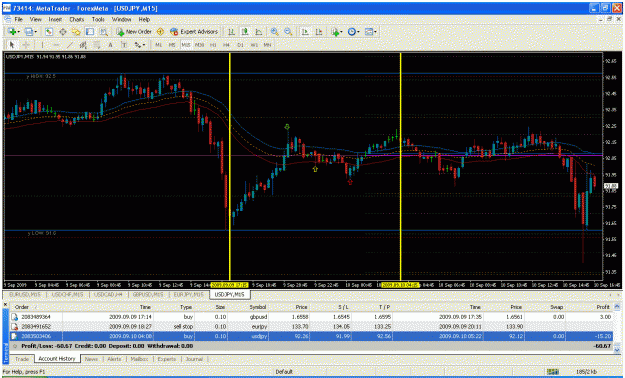Open the Trade tab in Terminal

tap(22, 359)
